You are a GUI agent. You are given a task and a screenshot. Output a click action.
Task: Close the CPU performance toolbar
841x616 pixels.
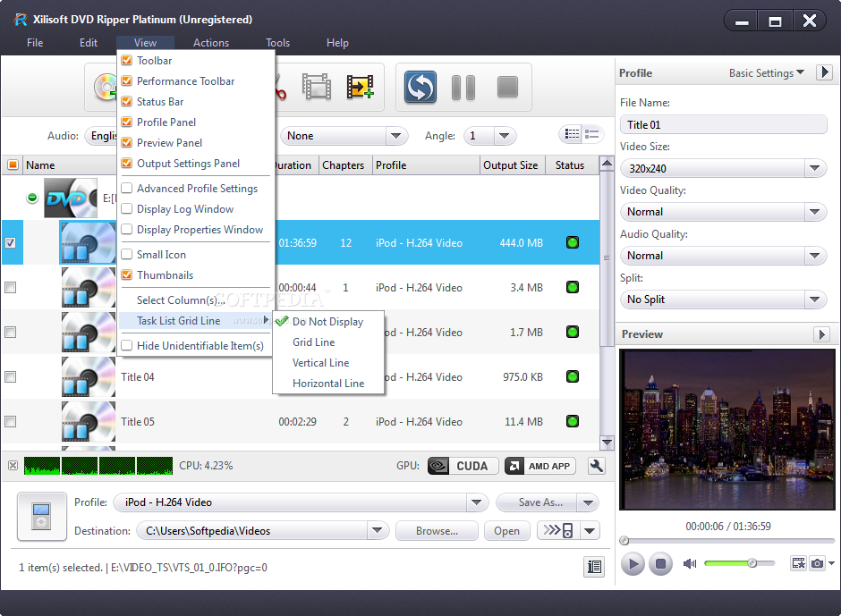(13, 465)
